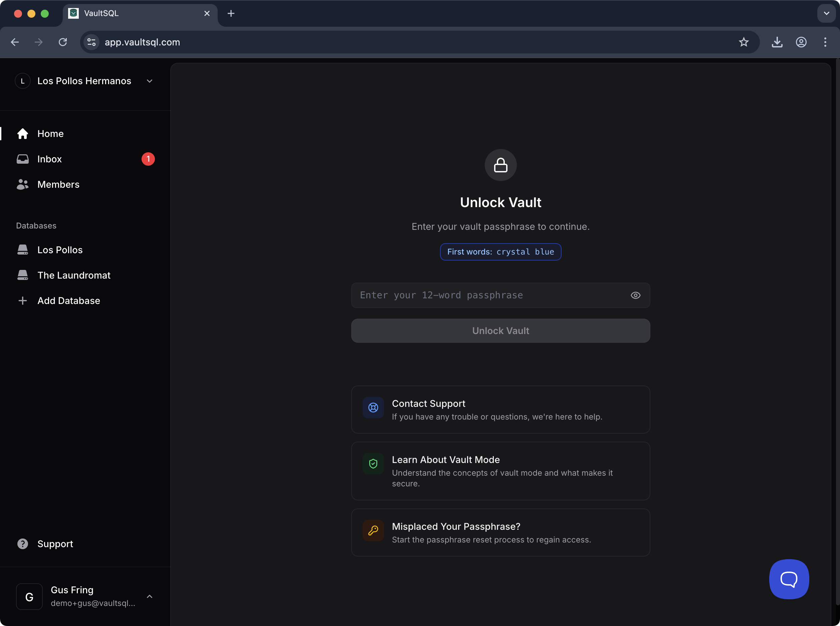
Task: Click the passphrase reset key icon
Action: [373, 530]
